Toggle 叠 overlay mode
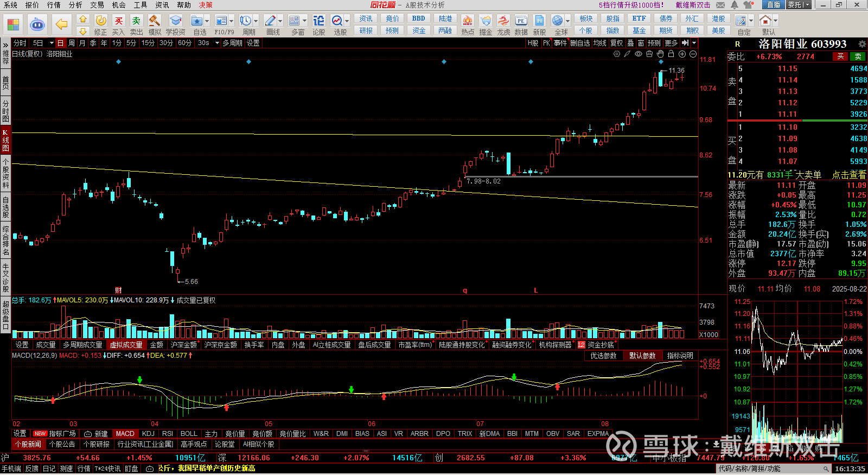 (630, 43)
